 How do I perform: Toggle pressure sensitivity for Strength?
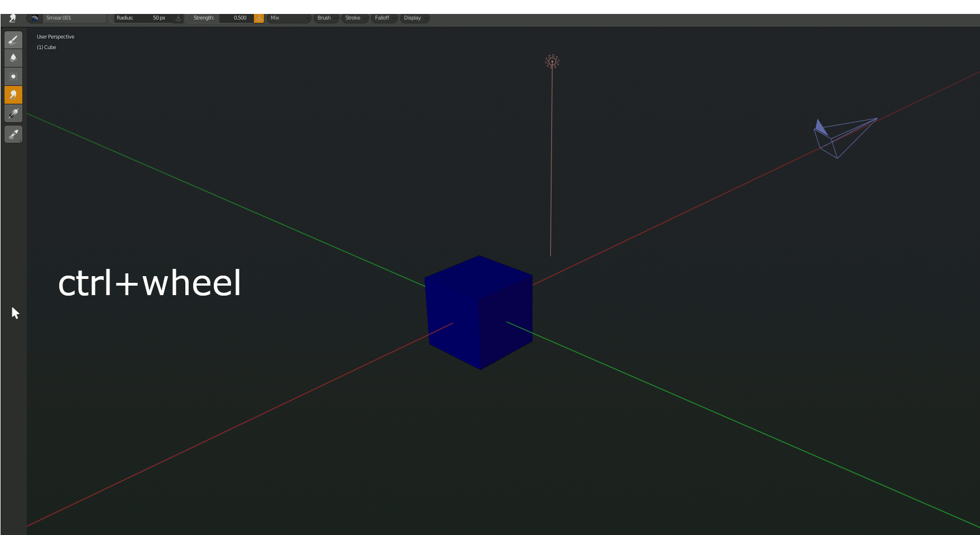(x=259, y=18)
